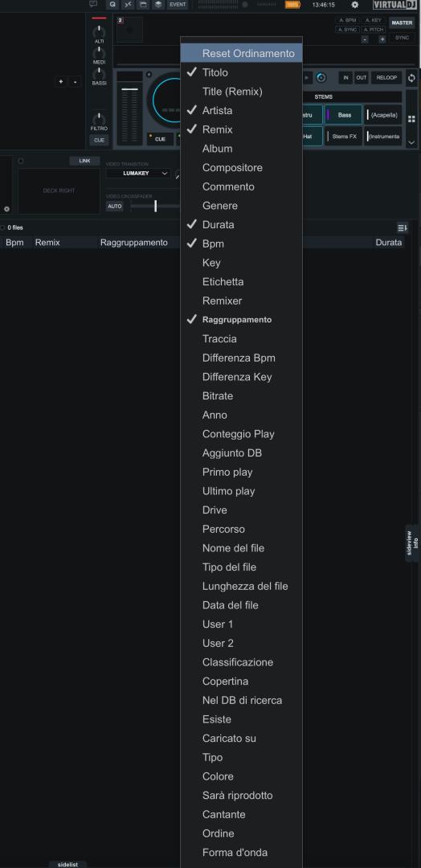Click the chat bubble icon in top bar

pyautogui.click(x=93, y=4)
